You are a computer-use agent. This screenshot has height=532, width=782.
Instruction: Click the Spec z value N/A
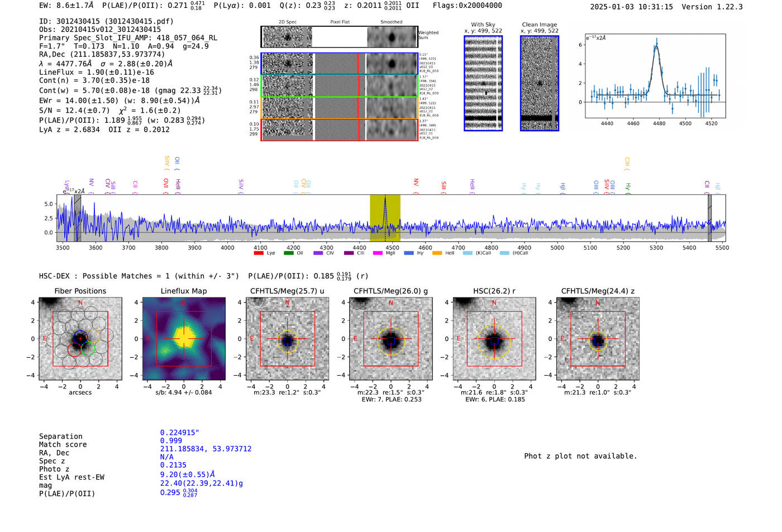pos(166,457)
